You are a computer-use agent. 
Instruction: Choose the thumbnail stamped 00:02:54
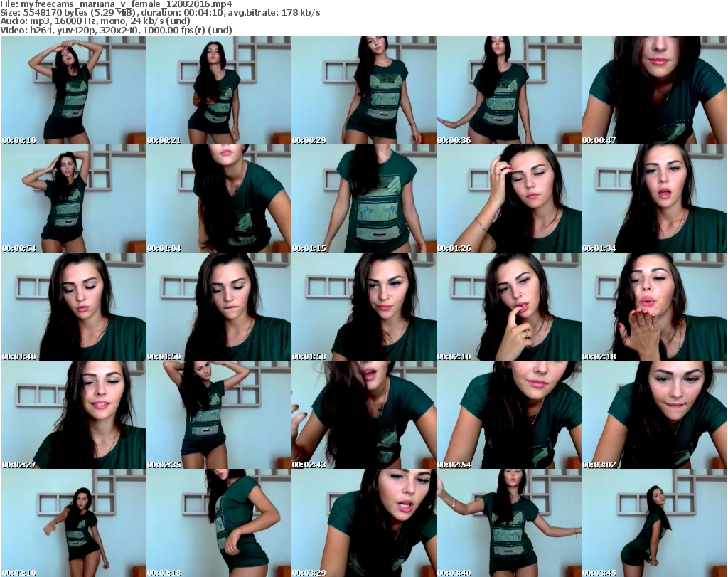pos(509,415)
